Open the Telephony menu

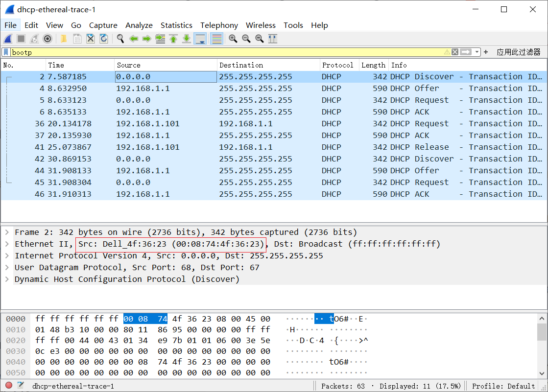(x=219, y=25)
